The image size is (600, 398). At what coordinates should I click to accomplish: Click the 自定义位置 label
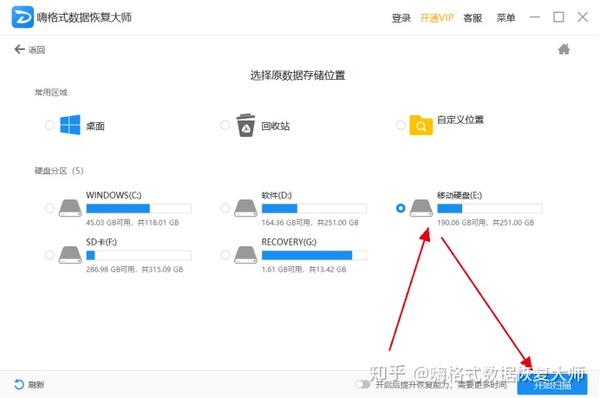460,119
